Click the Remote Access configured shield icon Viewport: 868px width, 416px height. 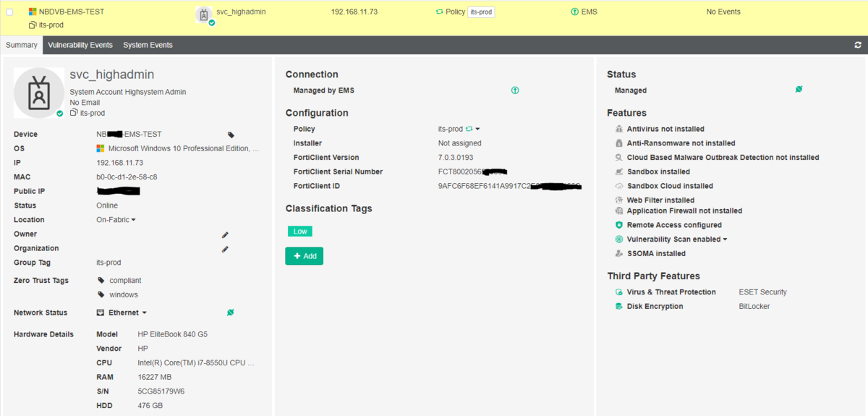(x=619, y=225)
